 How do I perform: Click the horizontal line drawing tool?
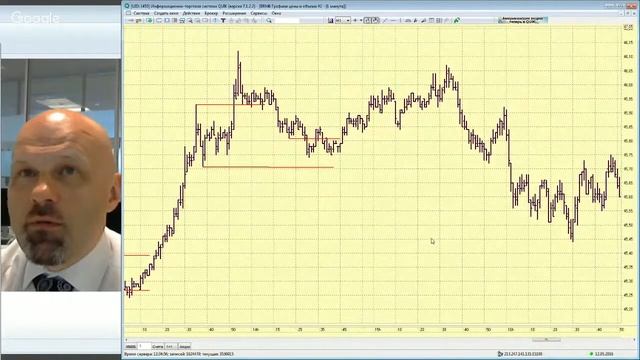tap(393, 20)
